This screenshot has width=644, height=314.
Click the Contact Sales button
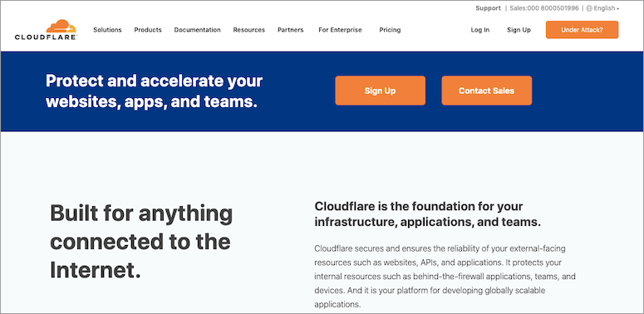click(486, 91)
